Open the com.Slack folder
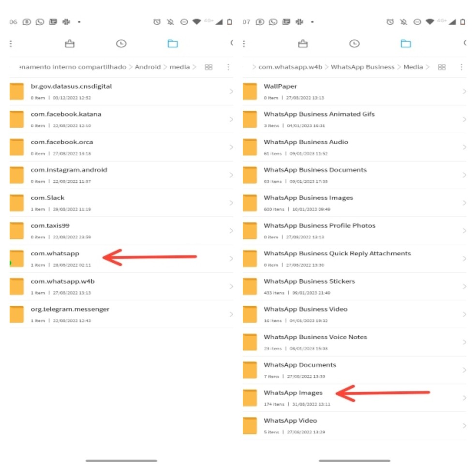The image size is (476, 476). click(x=121, y=203)
